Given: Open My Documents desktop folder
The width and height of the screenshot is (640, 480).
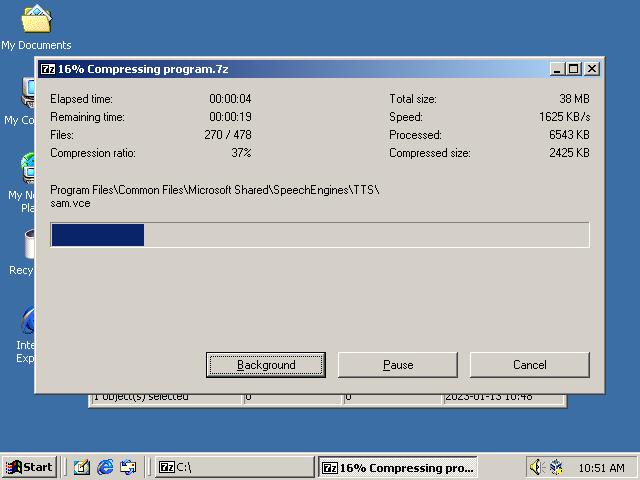Looking at the screenshot, I should point(36,20).
